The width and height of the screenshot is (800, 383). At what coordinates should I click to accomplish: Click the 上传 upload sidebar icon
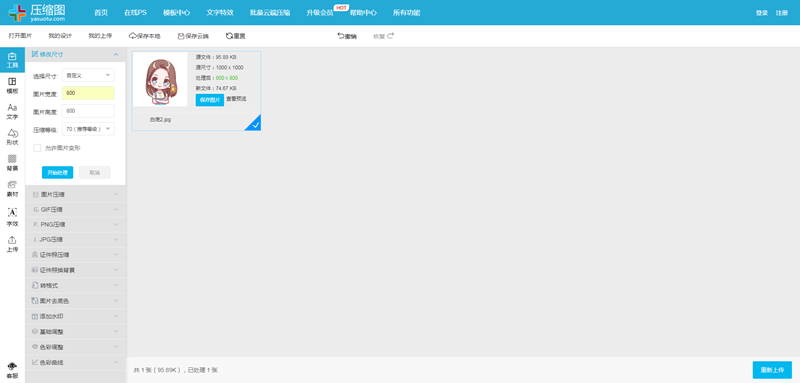coord(12,244)
